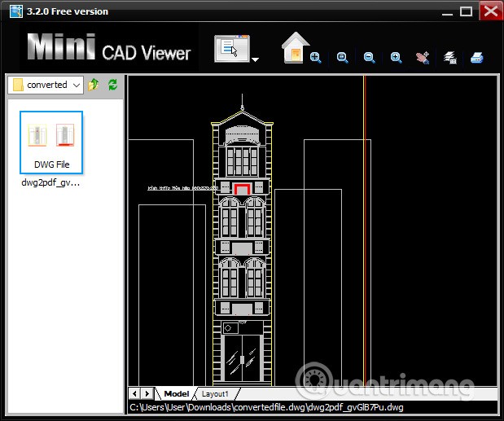Open the 'converted' folder dropdown
The image size is (504, 421).
point(77,85)
